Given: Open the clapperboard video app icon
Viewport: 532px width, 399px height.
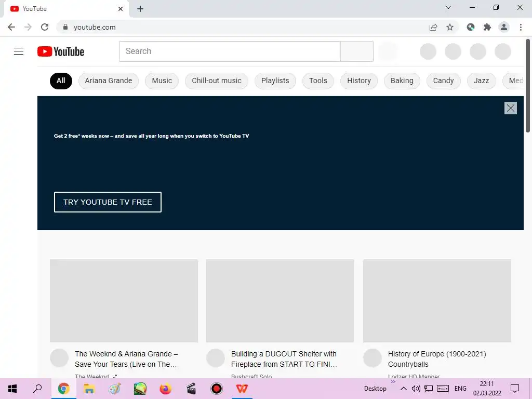Looking at the screenshot, I should (x=191, y=389).
